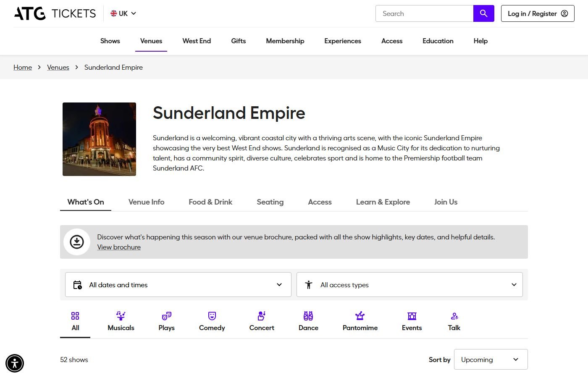588x378 pixels.
Task: Expand the All access types dropdown
Action: [x=409, y=285]
